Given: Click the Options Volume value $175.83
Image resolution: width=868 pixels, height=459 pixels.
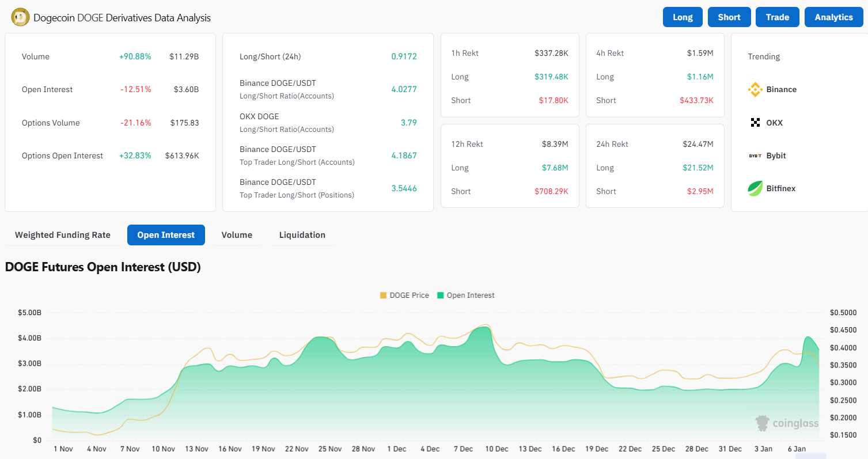Looking at the screenshot, I should 184,123.
